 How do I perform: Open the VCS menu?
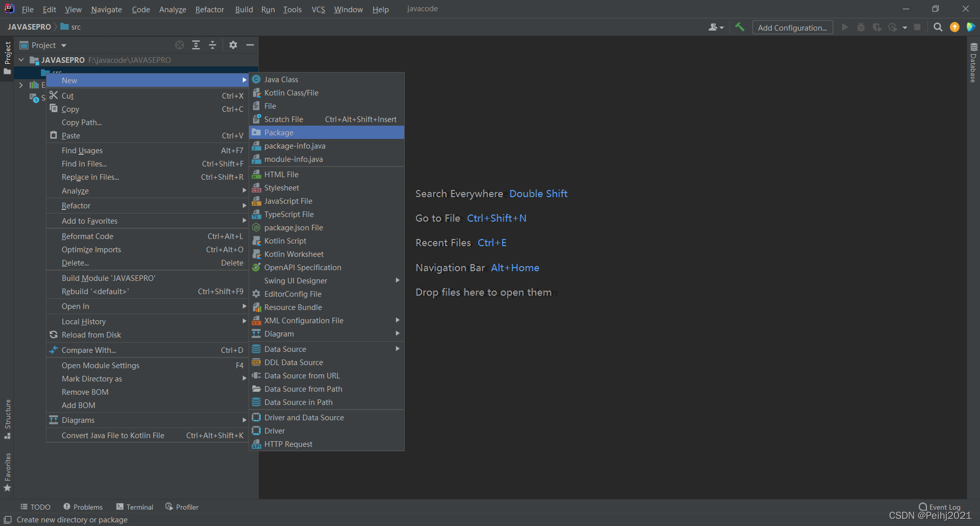pyautogui.click(x=318, y=9)
